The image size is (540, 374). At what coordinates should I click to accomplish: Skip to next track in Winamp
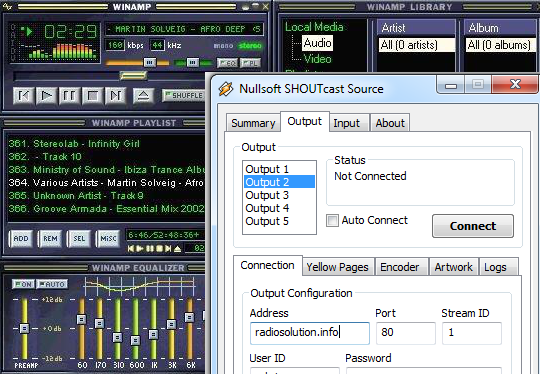point(115,95)
